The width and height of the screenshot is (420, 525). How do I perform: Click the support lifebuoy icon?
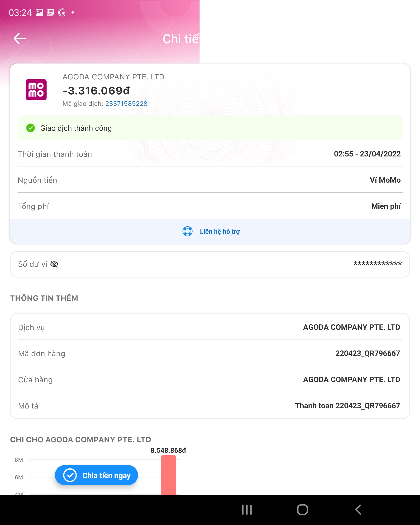tap(187, 231)
